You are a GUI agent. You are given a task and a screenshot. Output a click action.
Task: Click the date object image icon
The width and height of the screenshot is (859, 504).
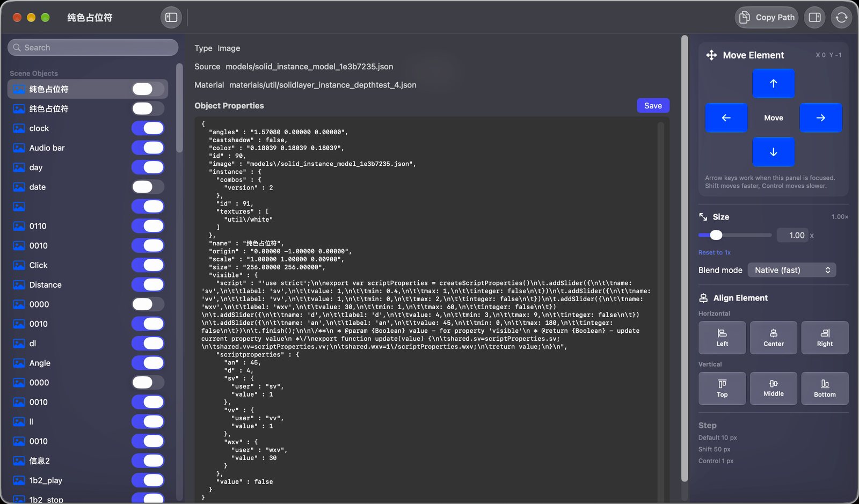click(19, 187)
